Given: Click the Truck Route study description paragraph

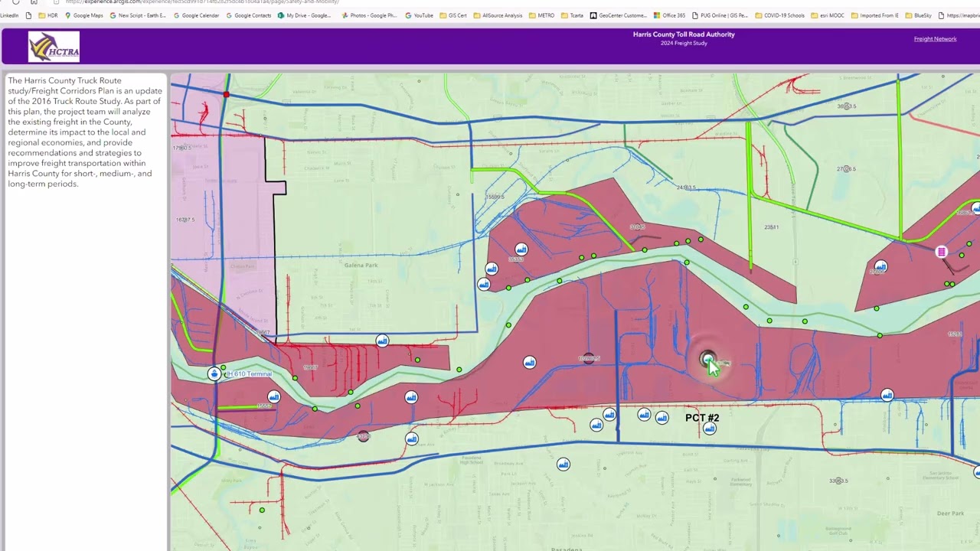Looking at the screenshot, I should click(85, 132).
